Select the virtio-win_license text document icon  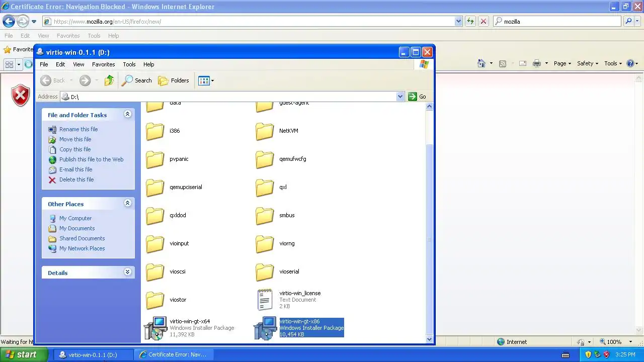(265, 300)
